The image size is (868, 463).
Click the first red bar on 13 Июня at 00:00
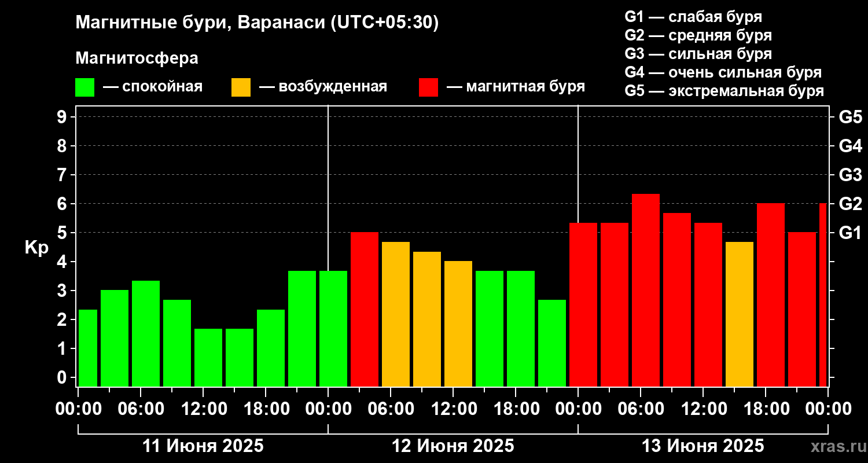(x=583, y=304)
